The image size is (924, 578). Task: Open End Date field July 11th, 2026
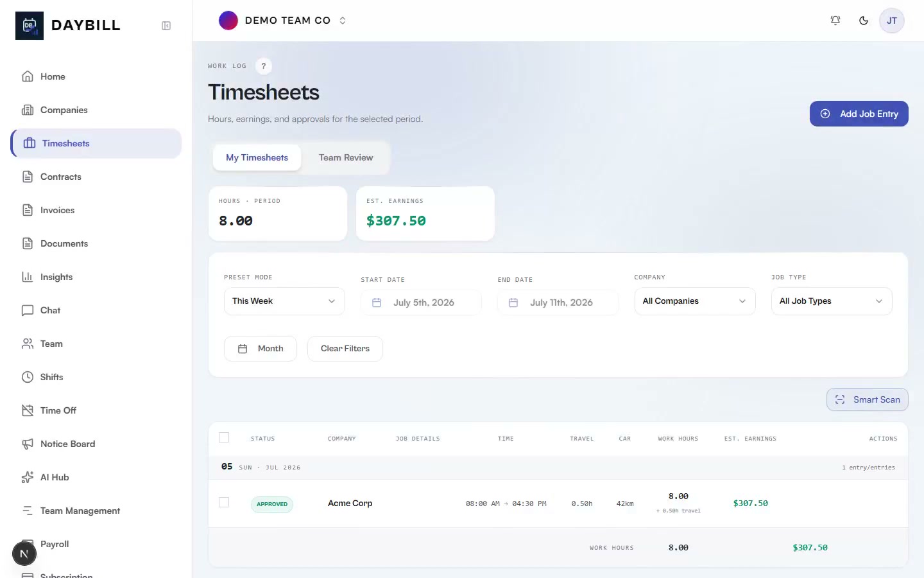point(558,302)
